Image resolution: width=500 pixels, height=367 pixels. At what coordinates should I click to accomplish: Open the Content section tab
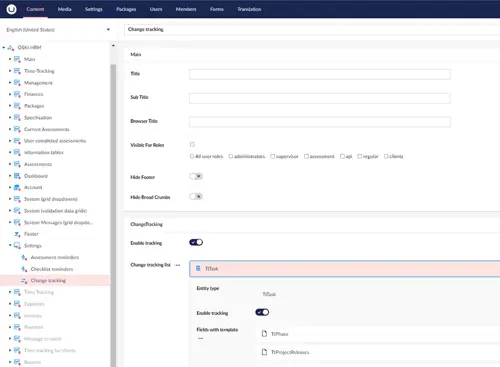35,9
